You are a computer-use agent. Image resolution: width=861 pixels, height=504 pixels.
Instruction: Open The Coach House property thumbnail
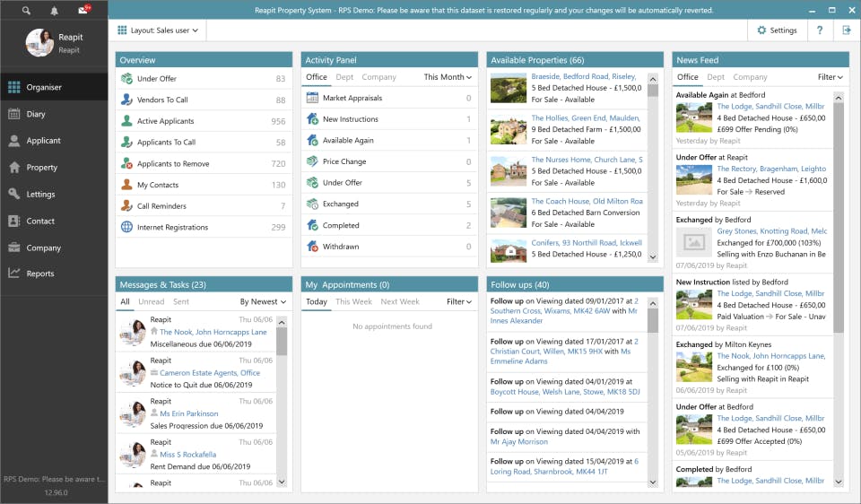click(509, 213)
